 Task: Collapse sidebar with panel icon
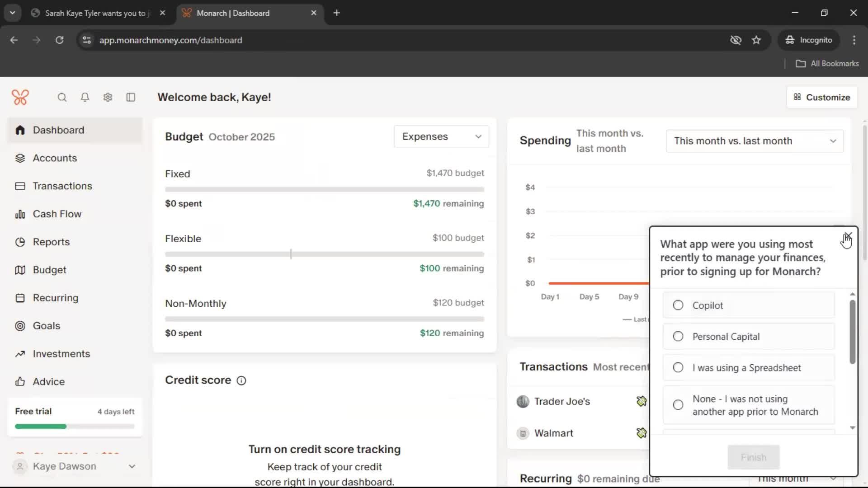tap(131, 97)
